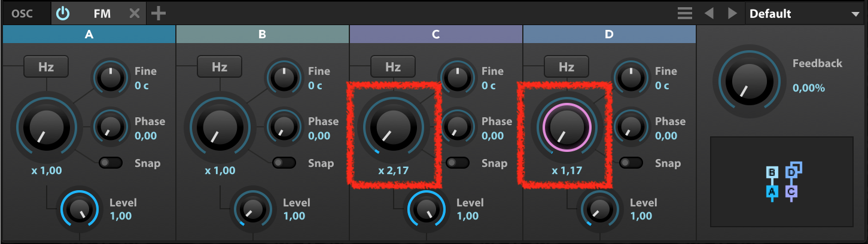
Task: Enable Snap switch for operator A
Action: [111, 163]
